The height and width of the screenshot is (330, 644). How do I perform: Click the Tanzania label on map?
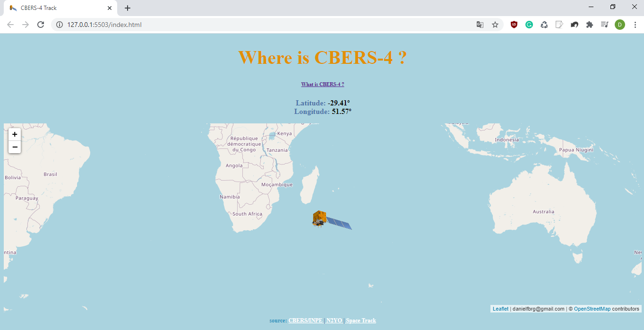click(277, 150)
